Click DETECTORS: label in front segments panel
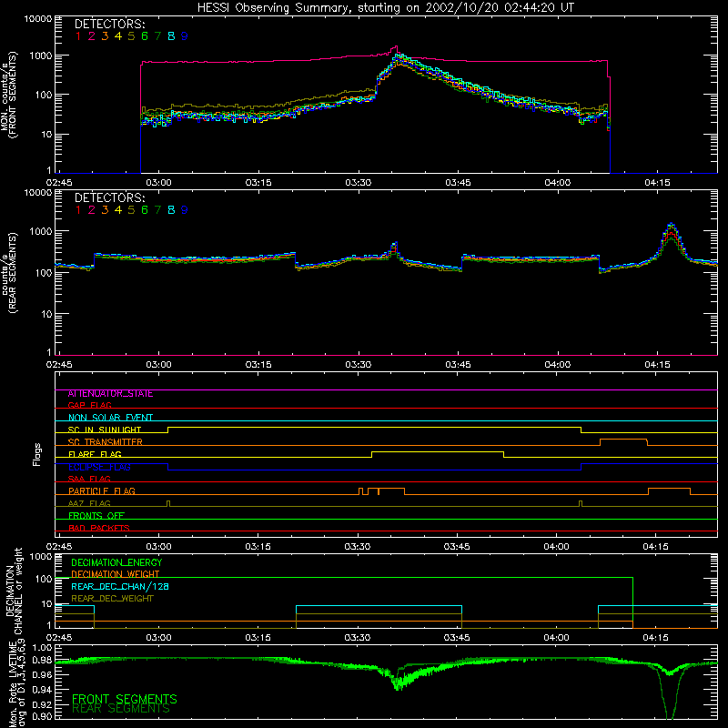Viewport: 728px width, 728px height. click(109, 25)
